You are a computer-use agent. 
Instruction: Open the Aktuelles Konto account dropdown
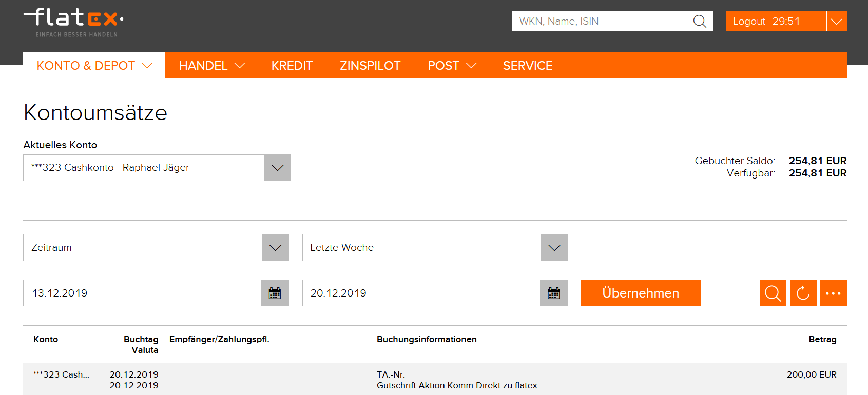click(277, 168)
